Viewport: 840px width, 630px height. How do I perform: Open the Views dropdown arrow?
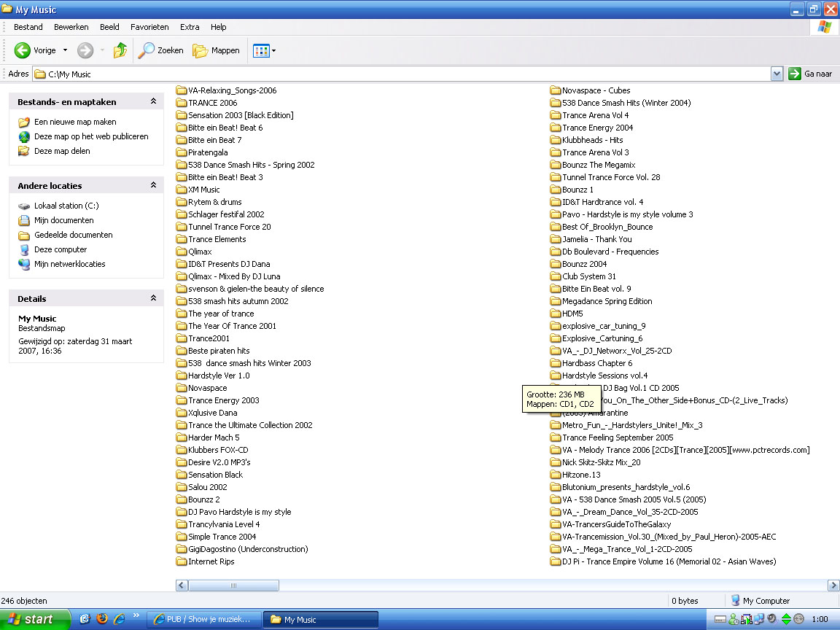coord(273,51)
